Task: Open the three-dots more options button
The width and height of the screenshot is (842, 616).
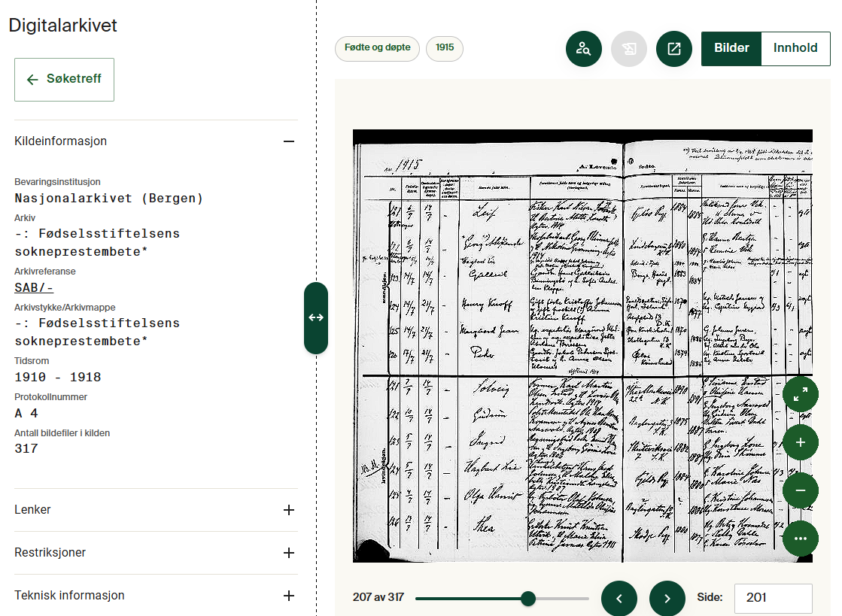Action: (800, 539)
